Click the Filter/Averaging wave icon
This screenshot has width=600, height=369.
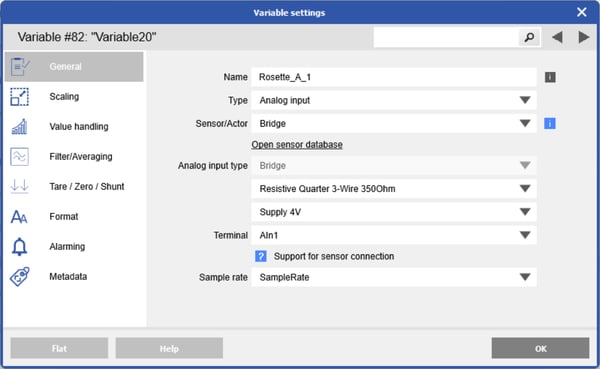[19, 157]
